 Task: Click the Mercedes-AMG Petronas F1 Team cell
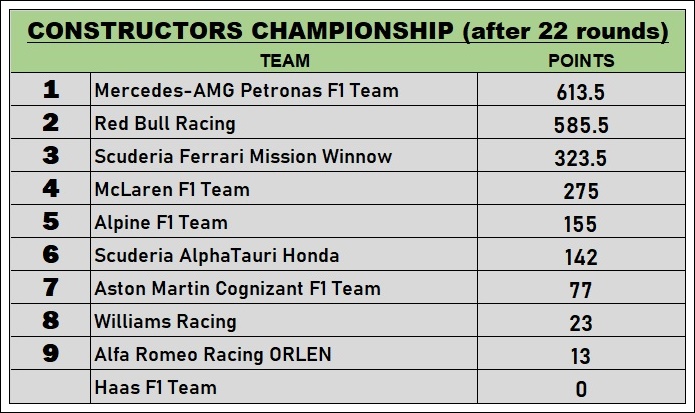[246, 91]
